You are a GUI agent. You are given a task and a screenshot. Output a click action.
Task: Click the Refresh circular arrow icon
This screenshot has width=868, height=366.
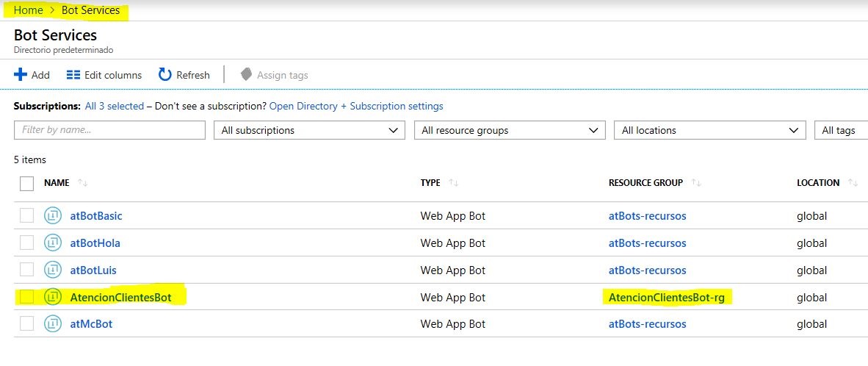[165, 74]
